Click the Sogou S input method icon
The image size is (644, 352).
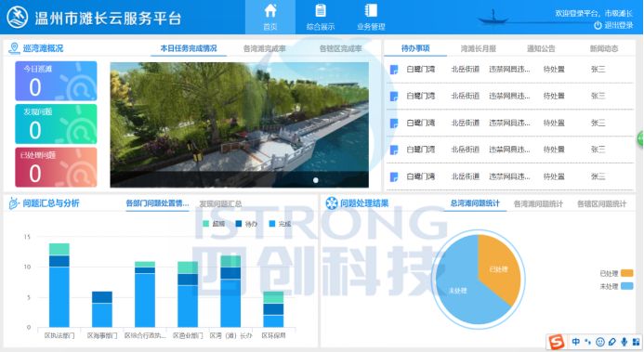click(557, 342)
